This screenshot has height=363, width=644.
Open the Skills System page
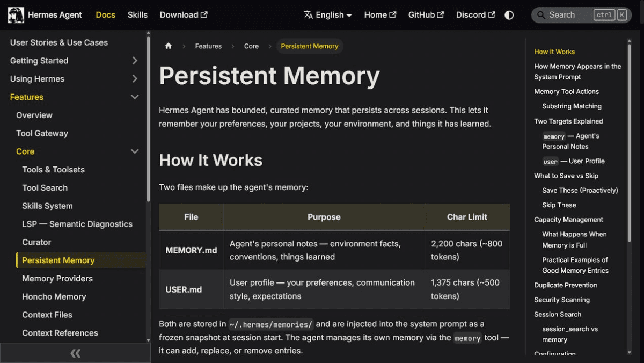coord(47,206)
